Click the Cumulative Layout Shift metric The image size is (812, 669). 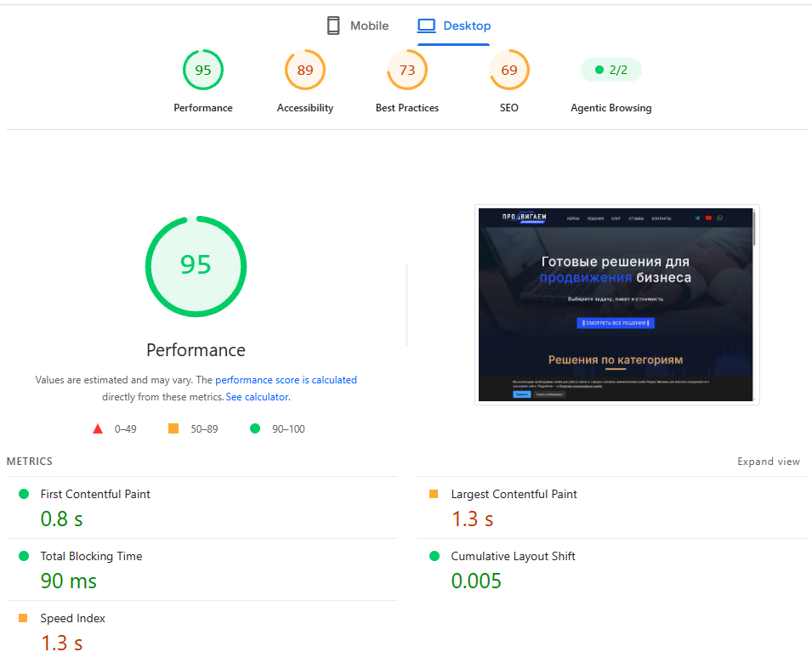coord(514,556)
